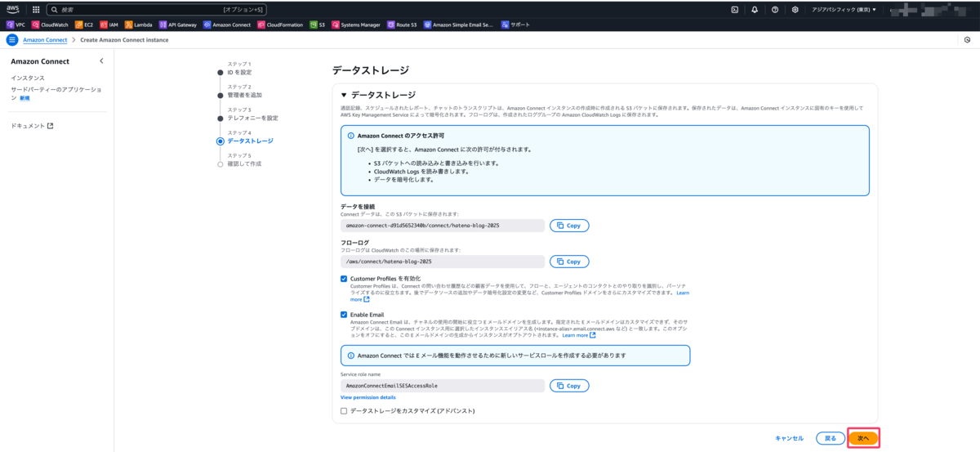The image size is (980, 452).
Task: Open View permission details link
Action: pyautogui.click(x=367, y=397)
